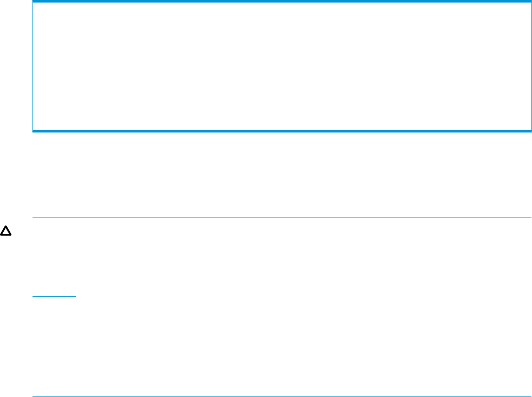Click the right end of the rule above the caution
The image size is (532, 397).
click(x=529, y=217)
